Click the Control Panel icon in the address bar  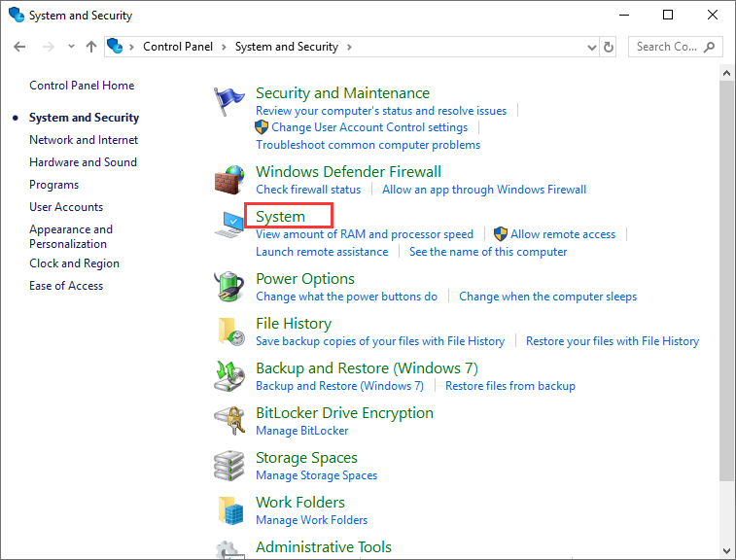tap(115, 46)
